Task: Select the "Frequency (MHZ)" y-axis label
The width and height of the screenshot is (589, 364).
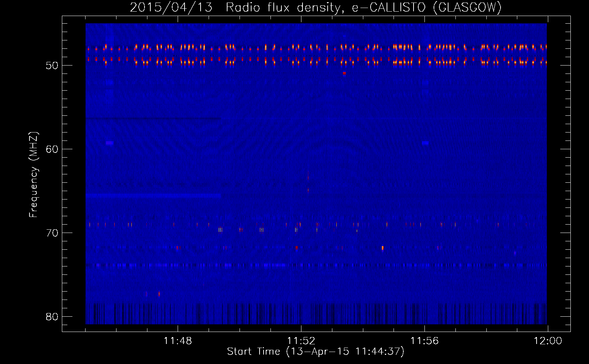Action: (x=33, y=175)
